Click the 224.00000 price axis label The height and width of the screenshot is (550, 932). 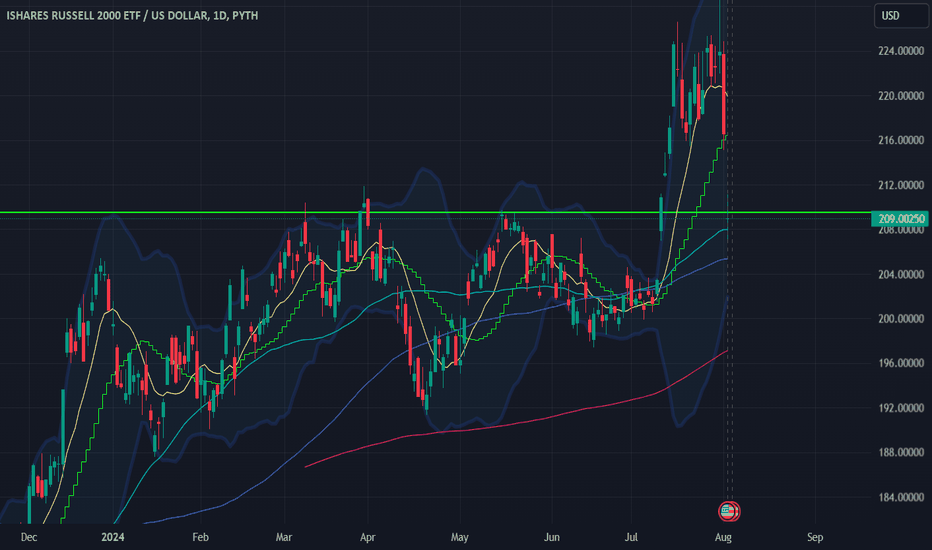900,51
